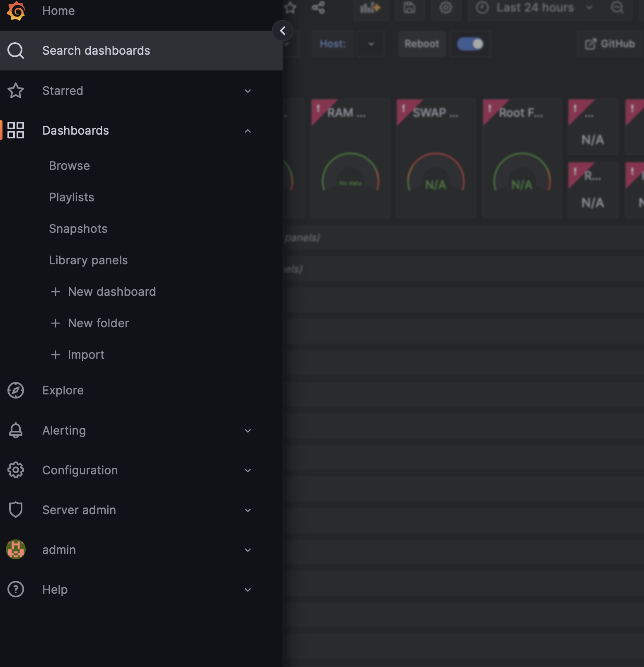644x667 pixels.
Task: Click Home in the sidebar
Action: [58, 11]
